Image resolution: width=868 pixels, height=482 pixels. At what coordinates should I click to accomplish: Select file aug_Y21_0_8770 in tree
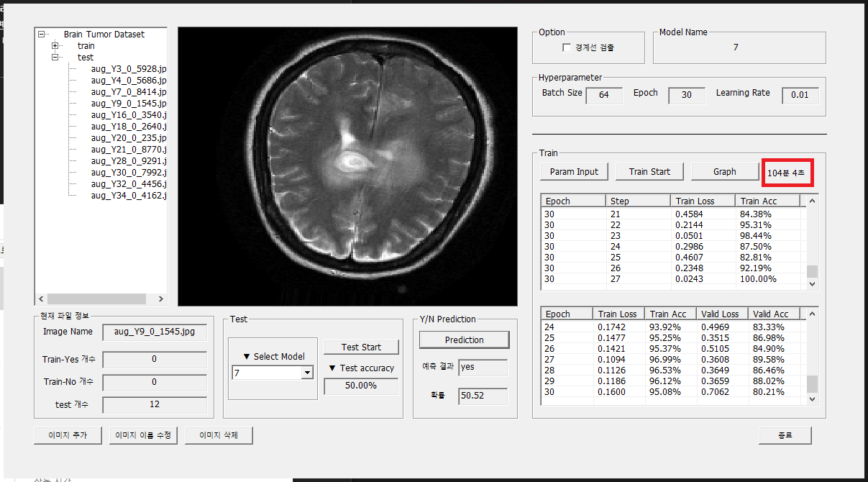point(129,149)
